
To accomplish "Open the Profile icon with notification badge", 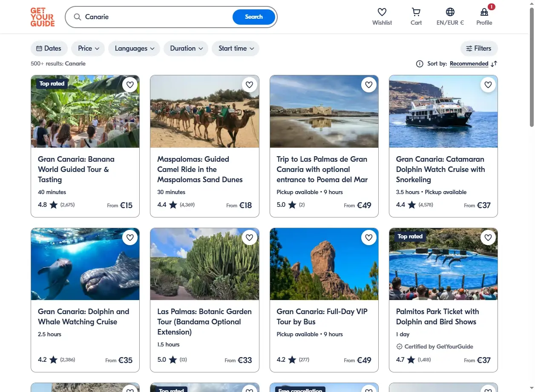I will coord(484,12).
